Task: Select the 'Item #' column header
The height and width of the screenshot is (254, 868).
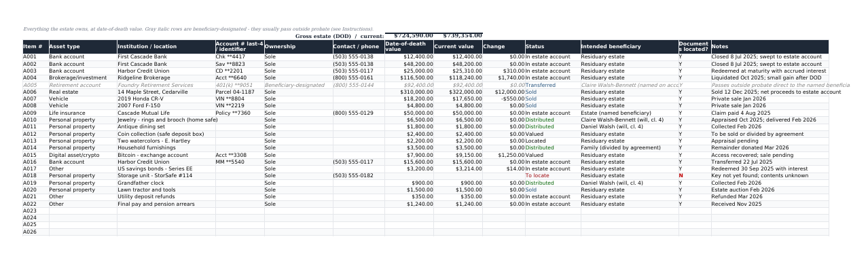Action: (x=35, y=46)
